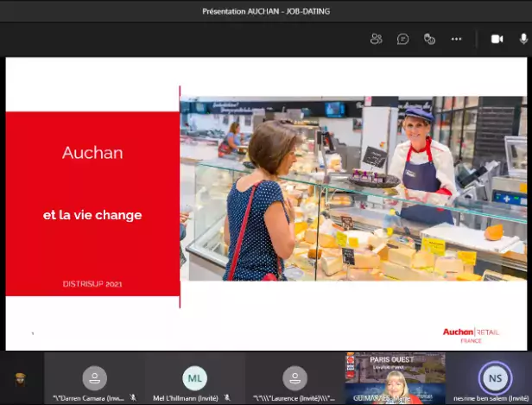Open Guimaraes Marie video tile
The width and height of the screenshot is (532, 405).
click(396, 378)
